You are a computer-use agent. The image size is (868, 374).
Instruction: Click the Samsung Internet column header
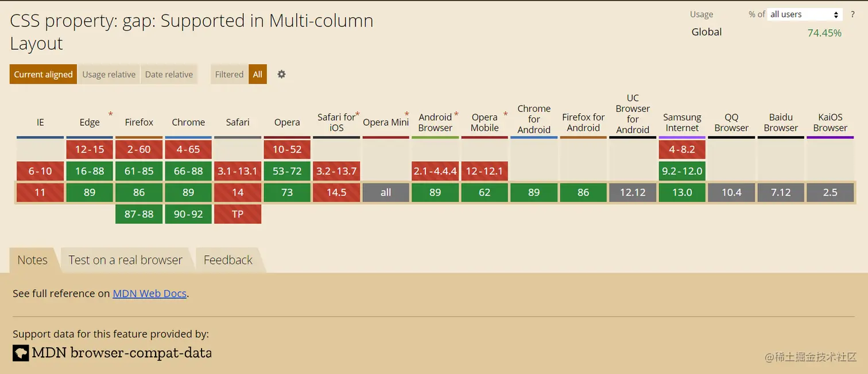click(x=682, y=122)
